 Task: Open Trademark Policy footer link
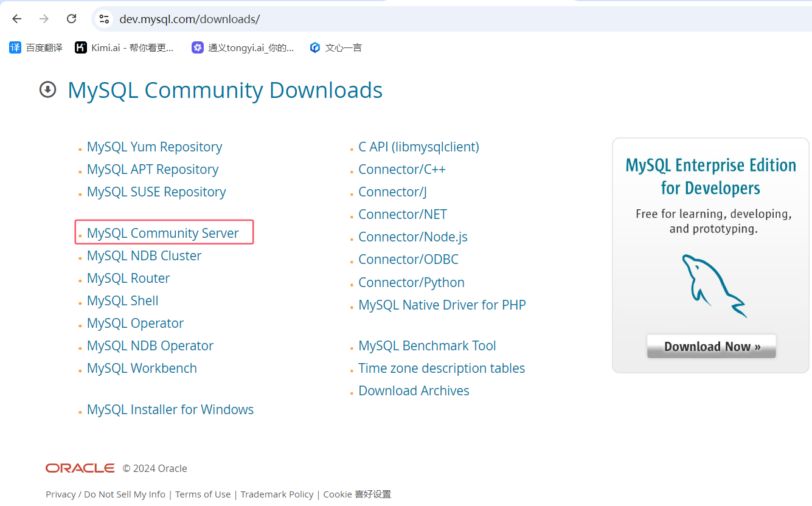click(277, 494)
